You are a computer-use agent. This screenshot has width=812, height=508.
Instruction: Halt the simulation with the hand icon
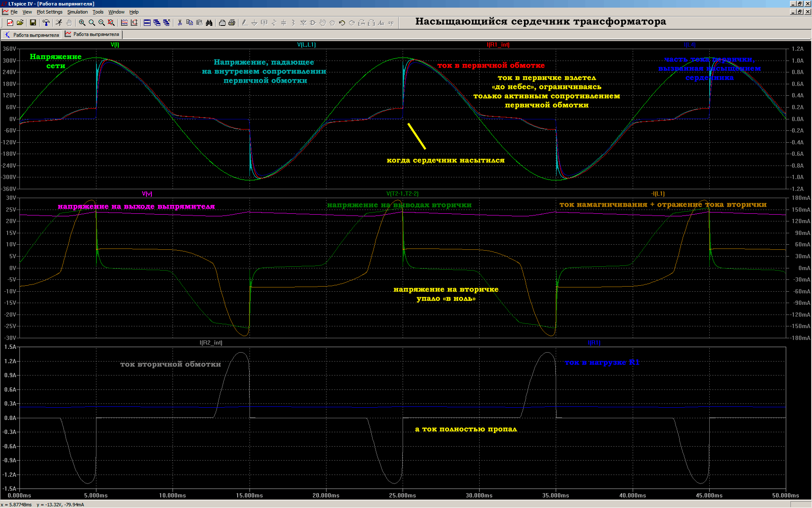tap(69, 23)
